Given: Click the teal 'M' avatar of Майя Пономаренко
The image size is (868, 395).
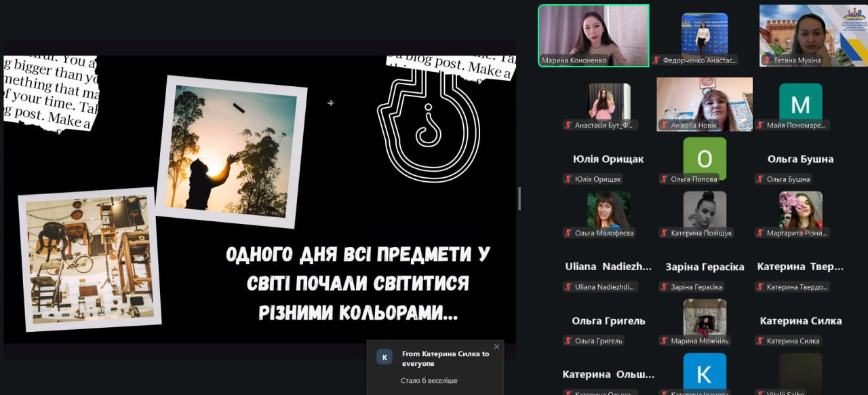Looking at the screenshot, I should [800, 103].
